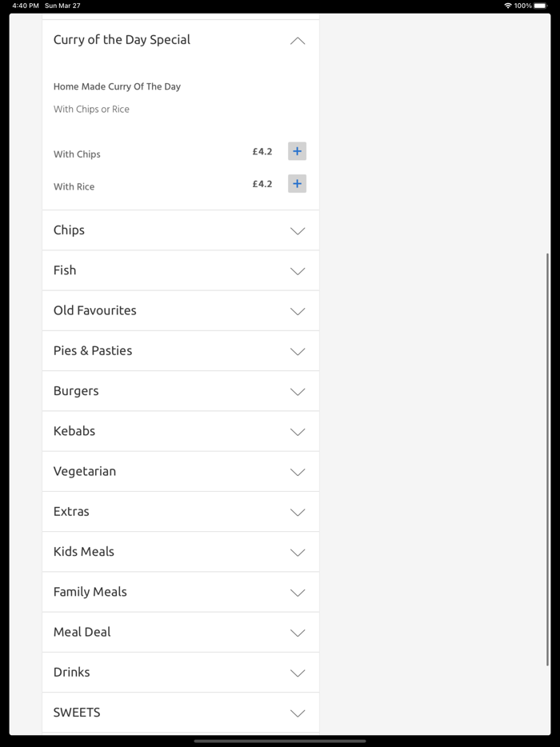Select the Meal Deal label
This screenshot has height=747, width=560.
82,632
